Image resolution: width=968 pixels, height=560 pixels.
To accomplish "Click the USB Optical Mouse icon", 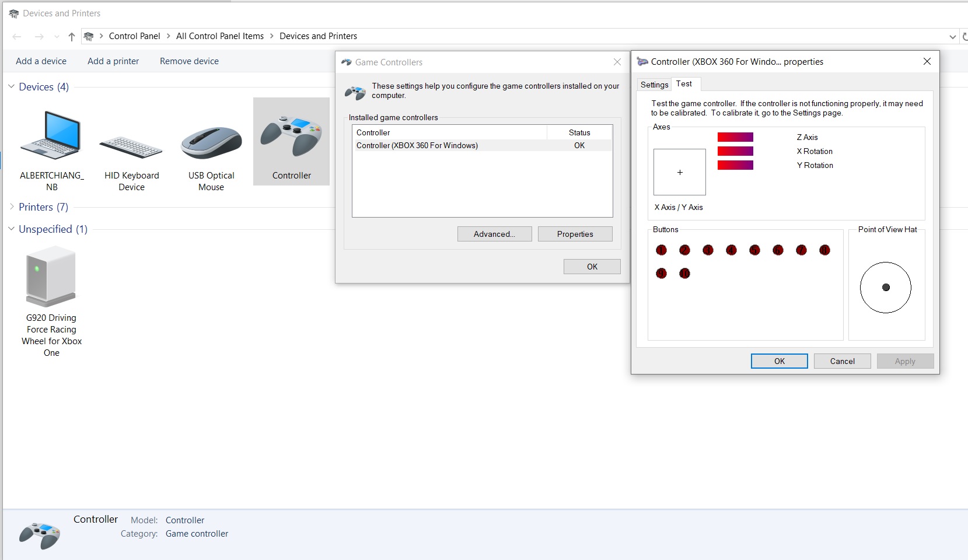I will (211, 143).
